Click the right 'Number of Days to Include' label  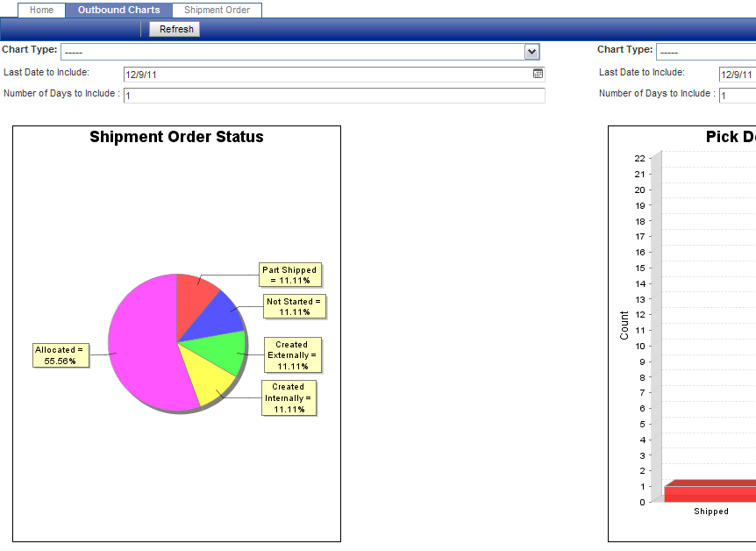tap(655, 93)
